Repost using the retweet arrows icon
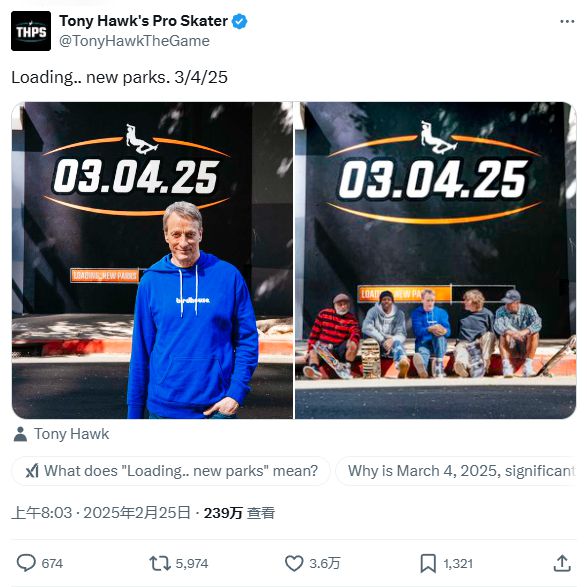 click(x=160, y=563)
